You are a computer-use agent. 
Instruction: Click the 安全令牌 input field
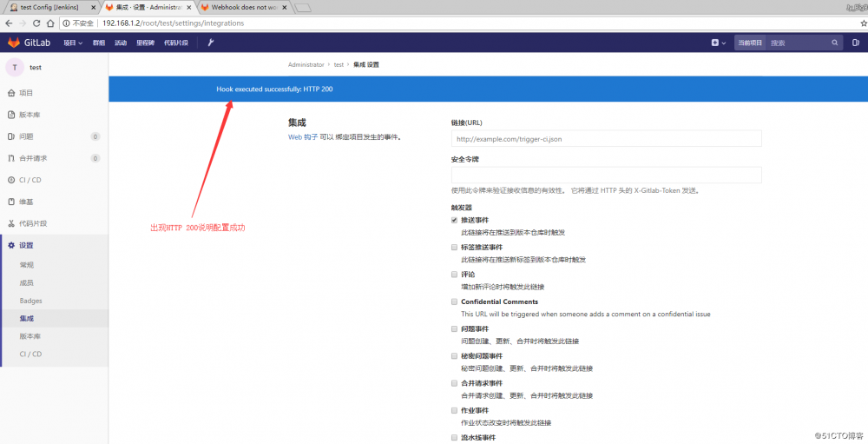click(x=606, y=176)
